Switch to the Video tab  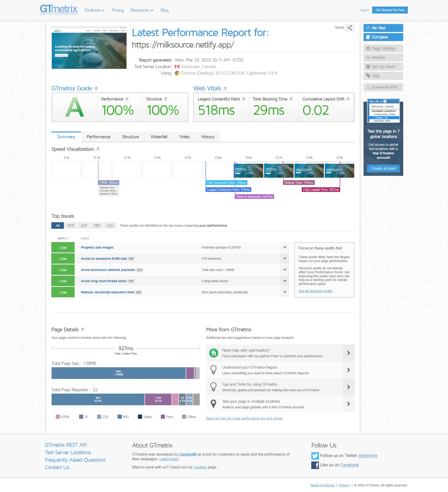(x=184, y=137)
